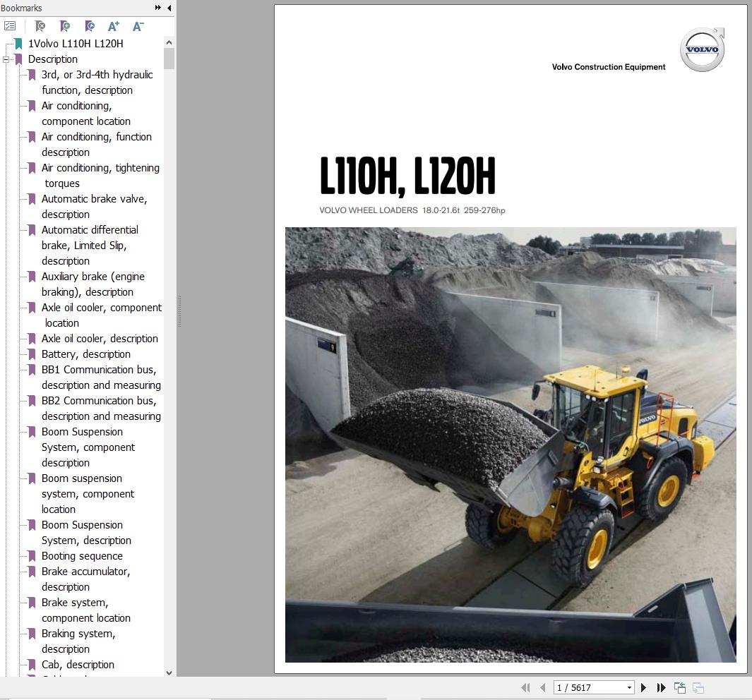752x700 pixels.
Task: Open Air conditioning, component location bookmark
Action: pyautogui.click(x=86, y=114)
